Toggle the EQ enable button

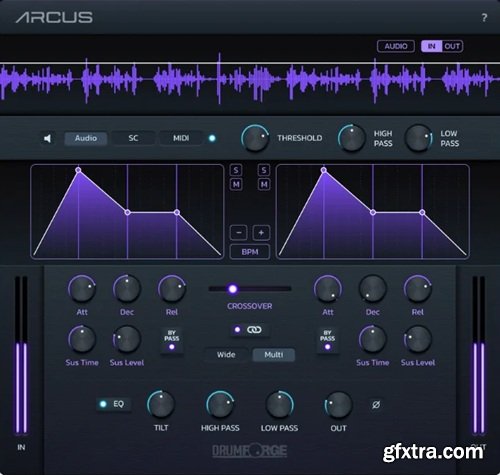coord(113,404)
